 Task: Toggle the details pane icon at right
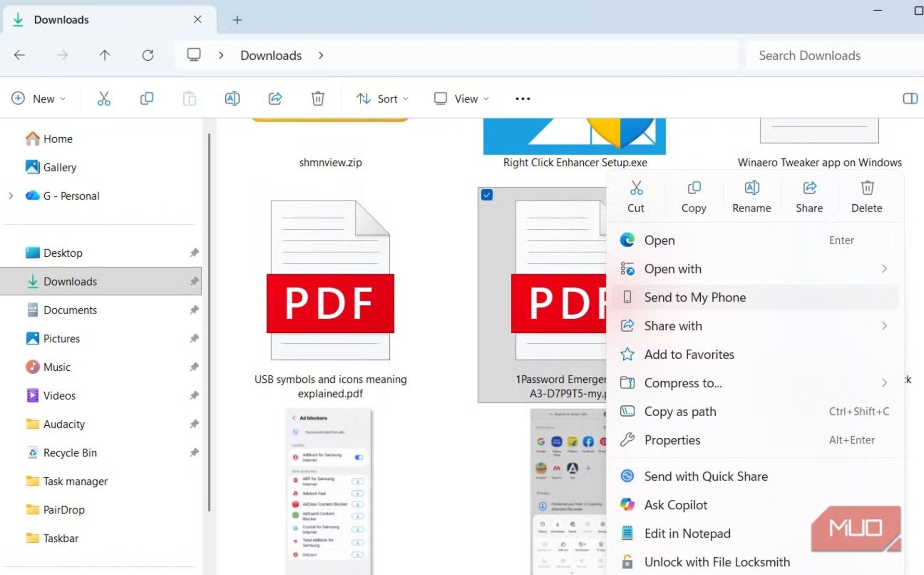(910, 99)
